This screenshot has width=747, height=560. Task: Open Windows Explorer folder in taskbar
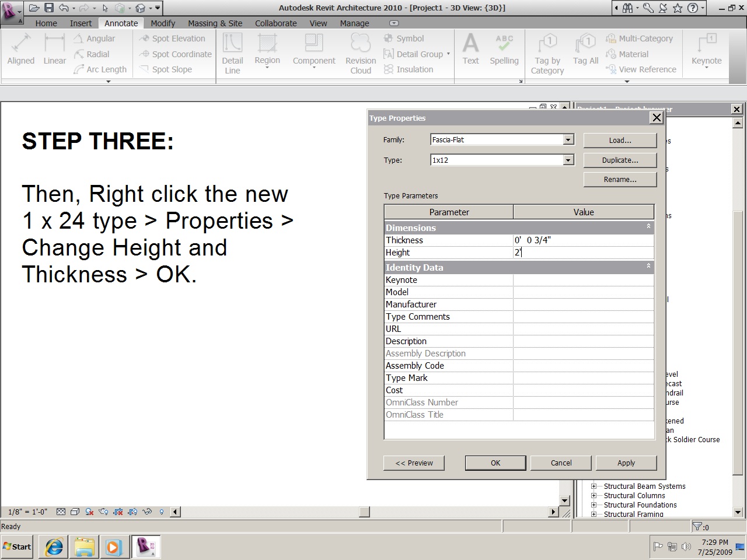coord(84,547)
